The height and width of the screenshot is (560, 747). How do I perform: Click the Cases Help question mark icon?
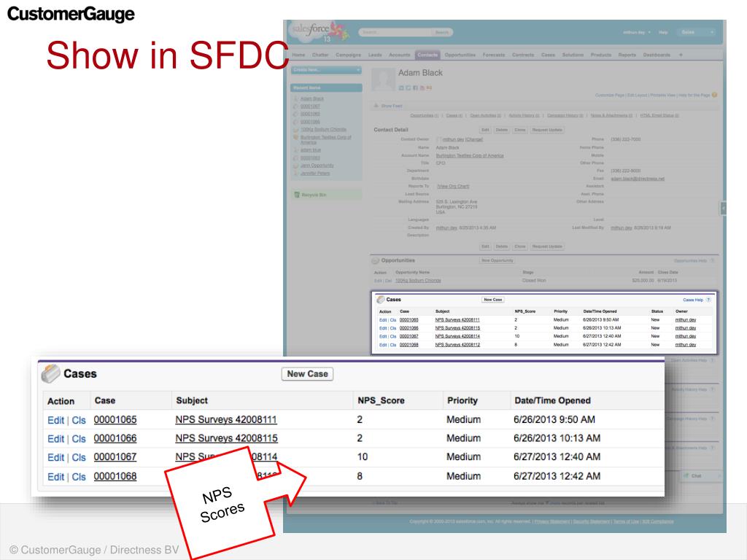[x=708, y=300]
